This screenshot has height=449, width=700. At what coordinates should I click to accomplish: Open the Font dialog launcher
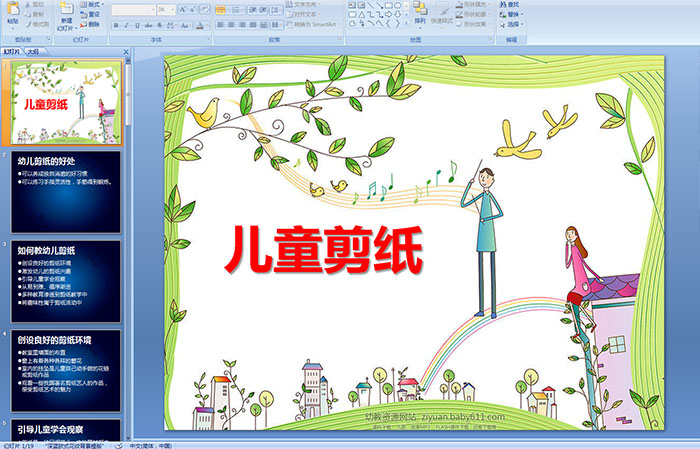pos(208,40)
